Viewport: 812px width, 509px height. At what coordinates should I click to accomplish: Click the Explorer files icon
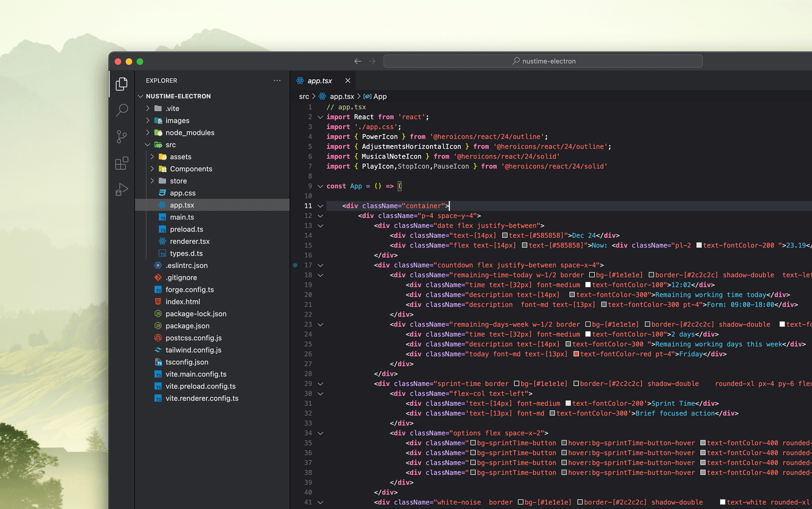point(122,84)
